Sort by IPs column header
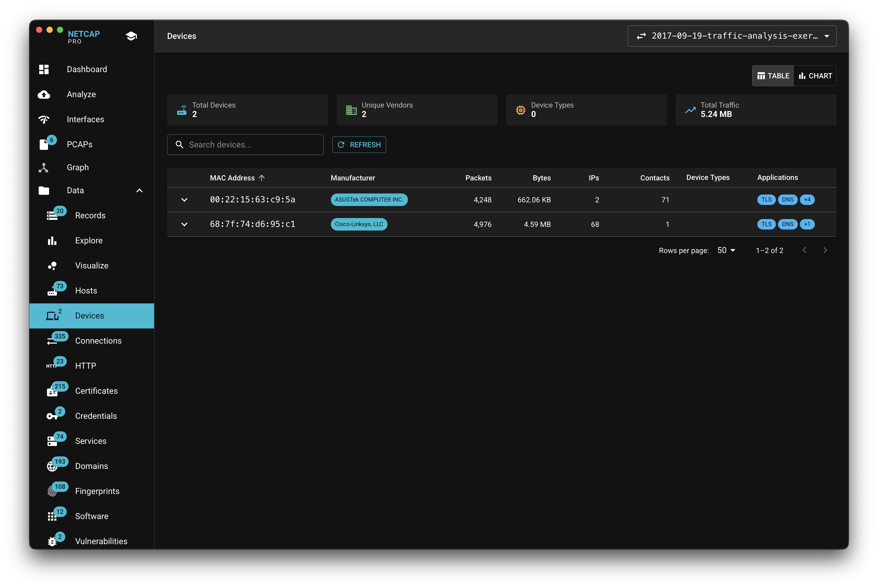 pyautogui.click(x=594, y=178)
